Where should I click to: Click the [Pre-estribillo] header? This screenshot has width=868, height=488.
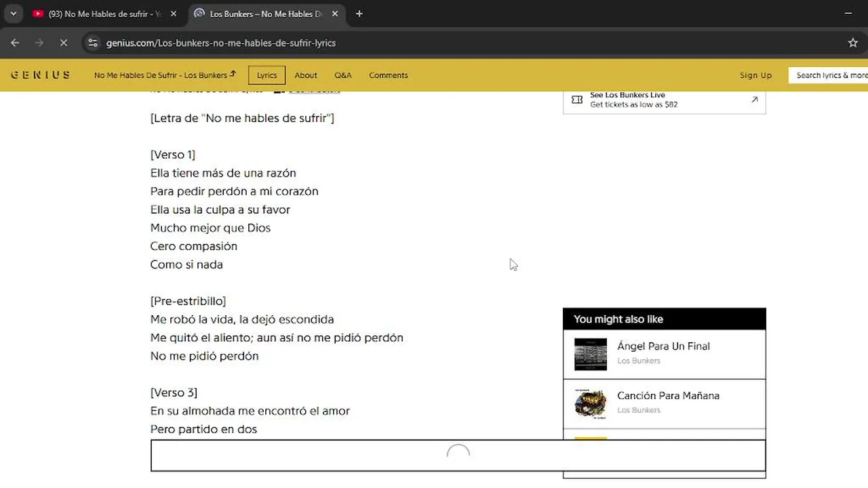[x=188, y=301]
